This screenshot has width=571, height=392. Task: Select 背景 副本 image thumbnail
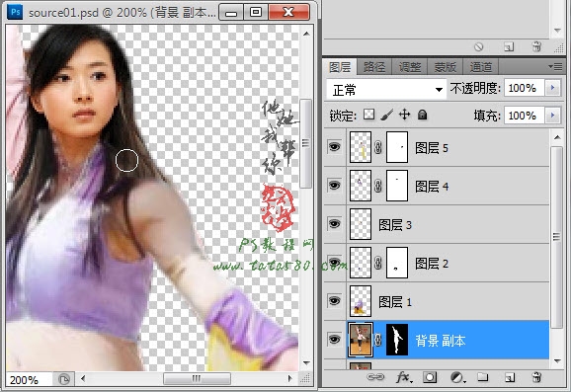click(x=361, y=340)
